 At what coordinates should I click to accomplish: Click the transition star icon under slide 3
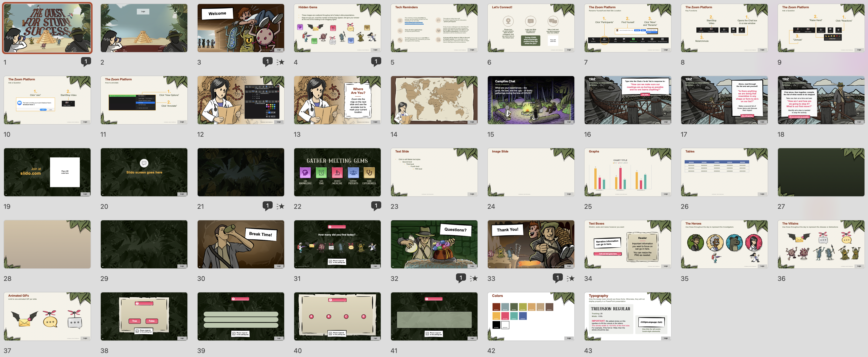tap(280, 62)
